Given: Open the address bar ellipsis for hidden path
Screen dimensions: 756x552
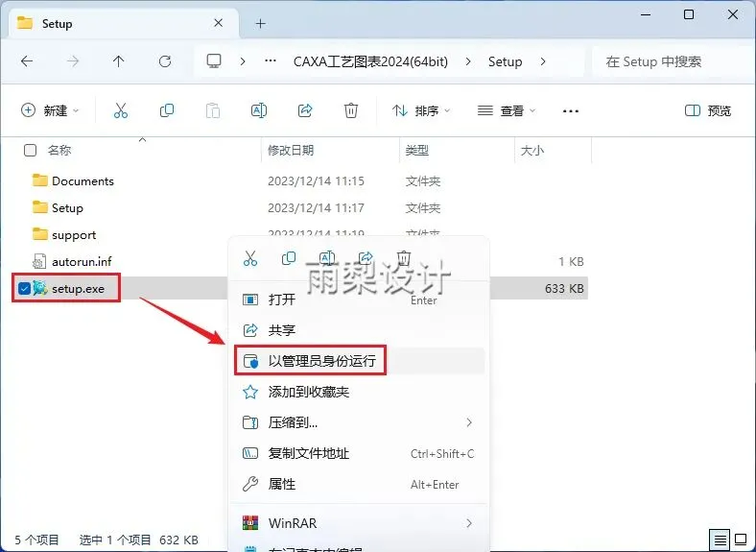Looking at the screenshot, I should click(271, 60).
